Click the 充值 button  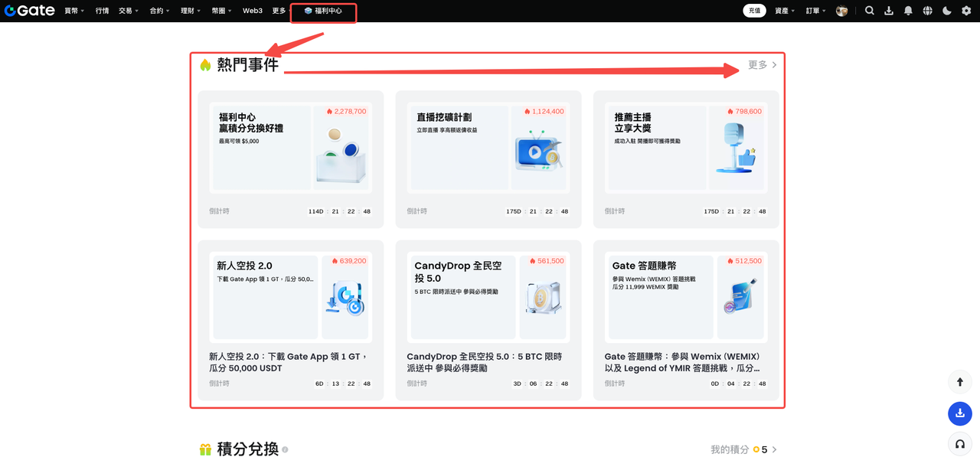coord(754,11)
